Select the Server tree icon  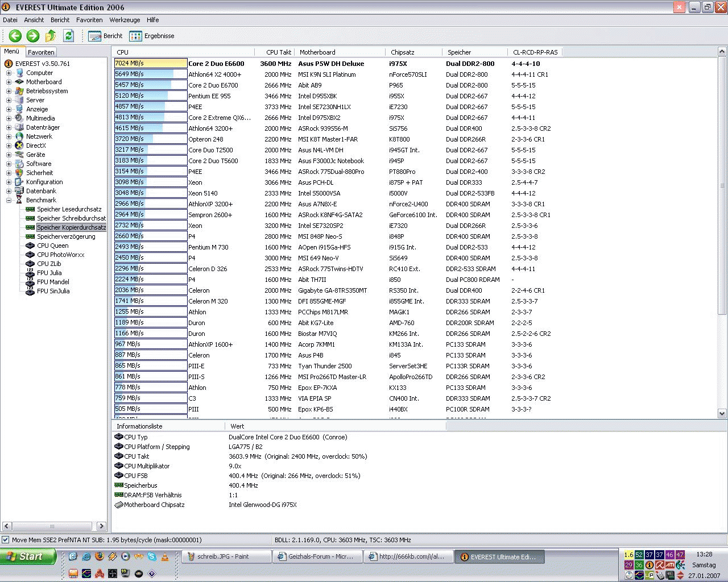(x=19, y=100)
